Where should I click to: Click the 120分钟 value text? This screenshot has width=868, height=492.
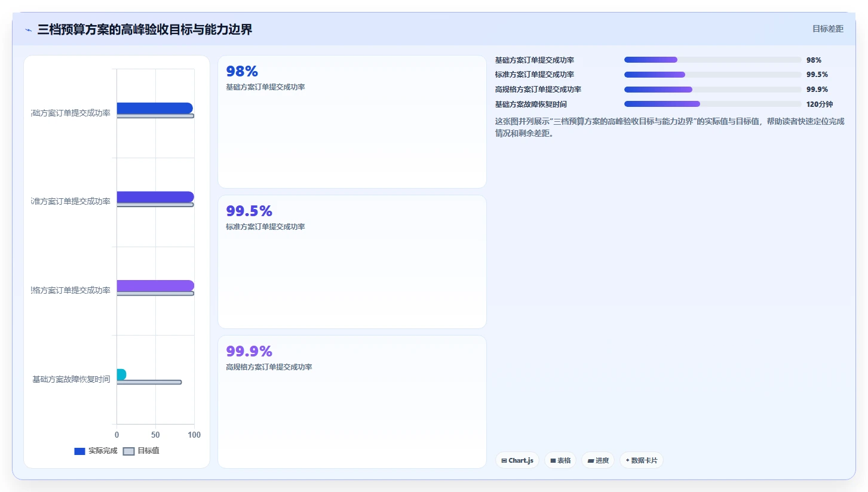click(x=820, y=104)
